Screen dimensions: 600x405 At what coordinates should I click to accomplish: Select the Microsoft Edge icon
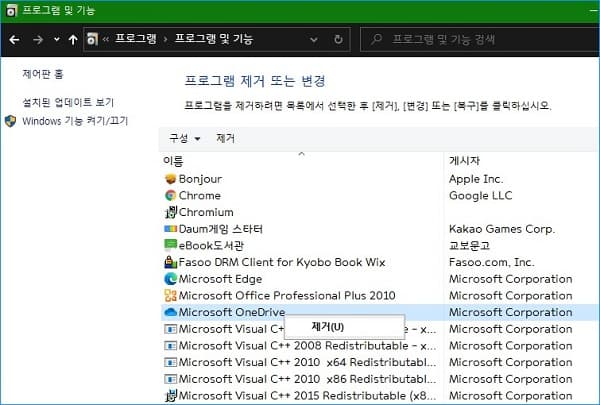[170, 279]
